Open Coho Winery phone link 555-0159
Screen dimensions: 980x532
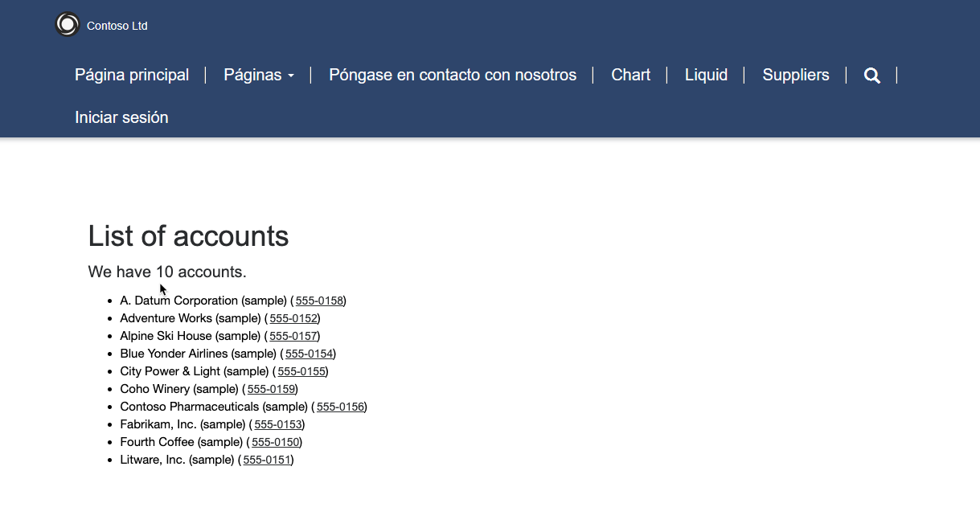[x=272, y=389]
